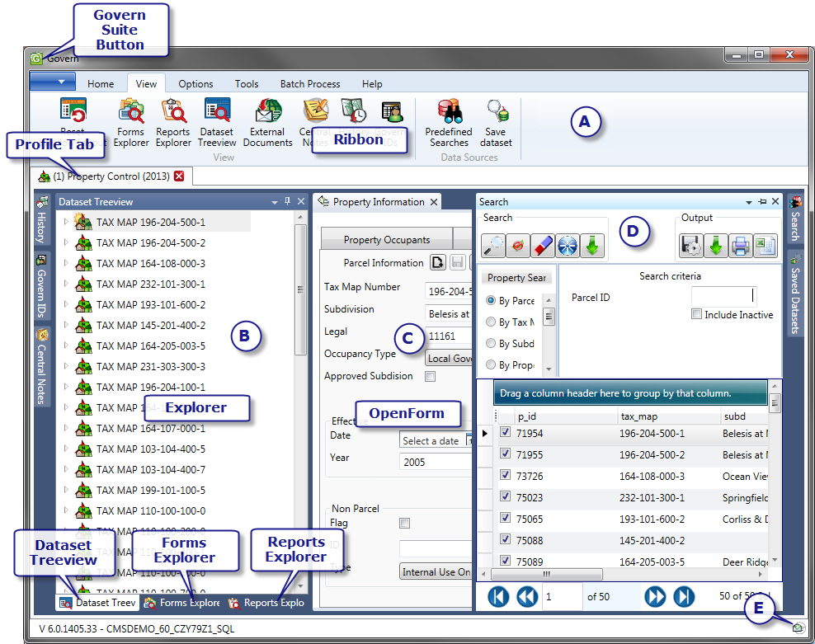The height and width of the screenshot is (644, 815).
Task: Open the Property Occupants tab
Action: pyautogui.click(x=386, y=239)
